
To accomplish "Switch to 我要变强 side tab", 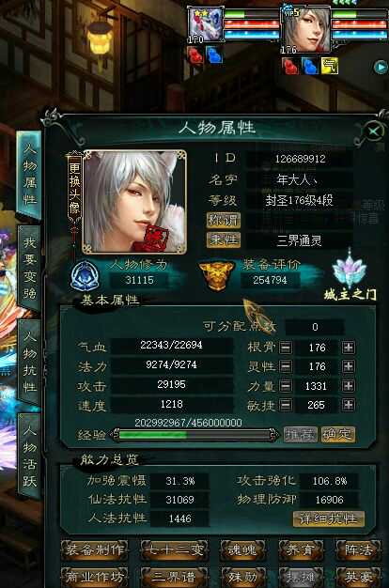I will tap(30, 268).
